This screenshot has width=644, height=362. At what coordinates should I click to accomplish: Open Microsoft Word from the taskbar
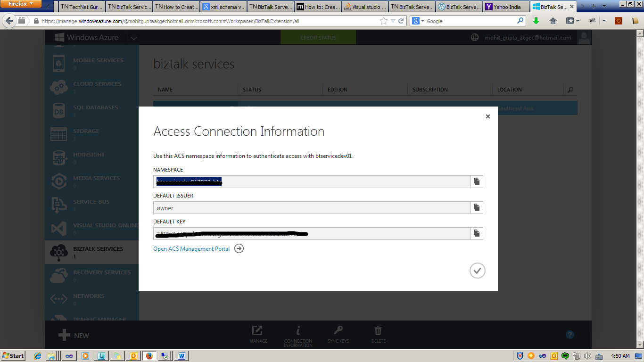181,356
